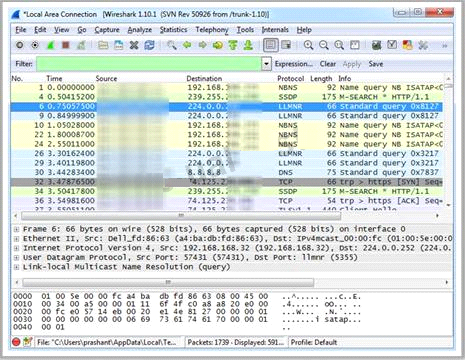
Task: Sort packets by Length column header
Action: point(321,78)
